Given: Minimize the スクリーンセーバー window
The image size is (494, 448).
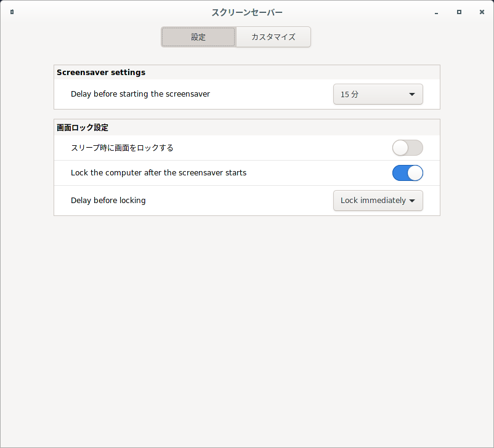Looking at the screenshot, I should pos(436,12).
